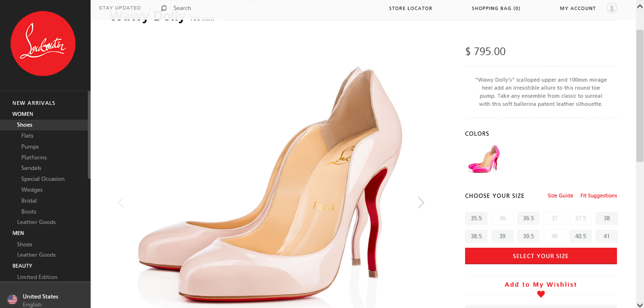Choose size 41
644x308 pixels.
pyautogui.click(x=606, y=236)
